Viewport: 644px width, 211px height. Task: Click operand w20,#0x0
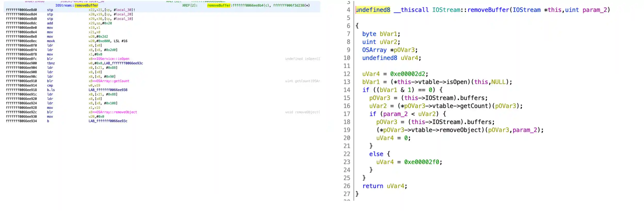pyautogui.click(x=96, y=117)
